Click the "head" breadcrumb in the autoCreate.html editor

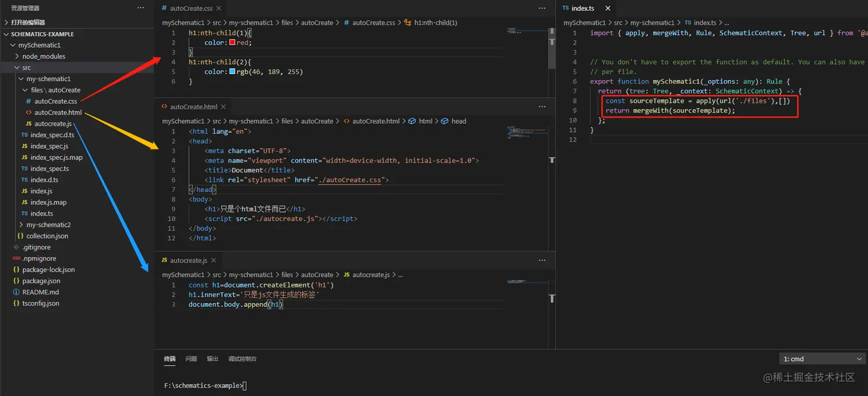[459, 121]
